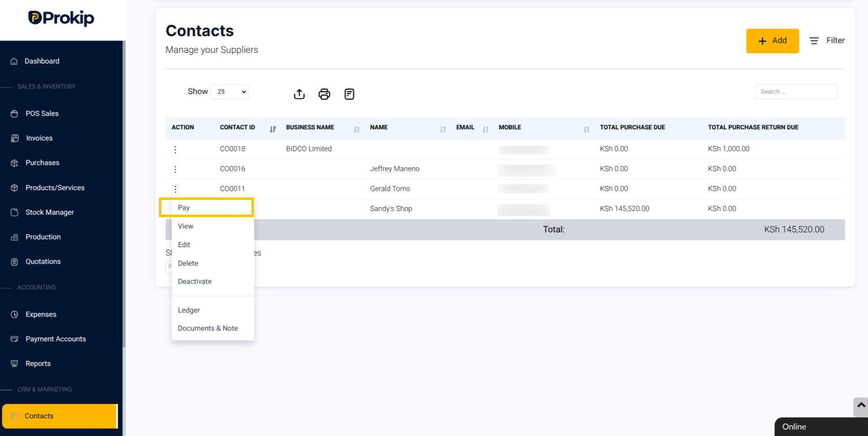
Task: Click the Prokip logo
Action: pyautogui.click(x=61, y=18)
